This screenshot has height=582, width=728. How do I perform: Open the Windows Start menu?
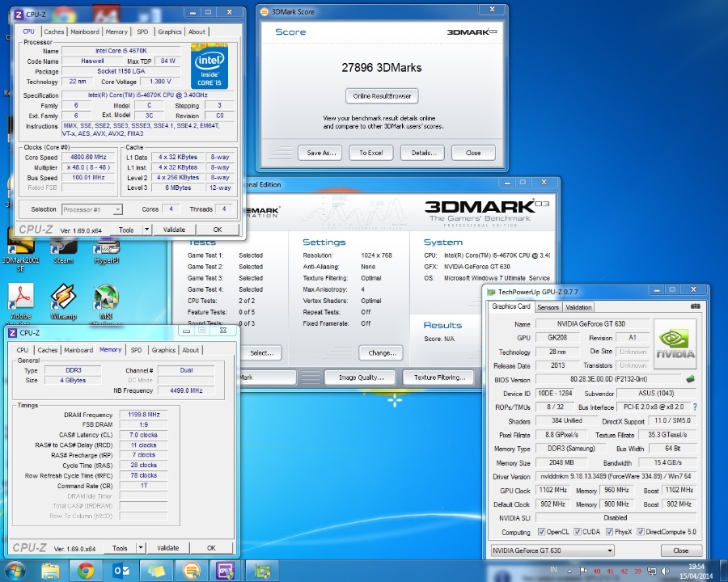15,571
